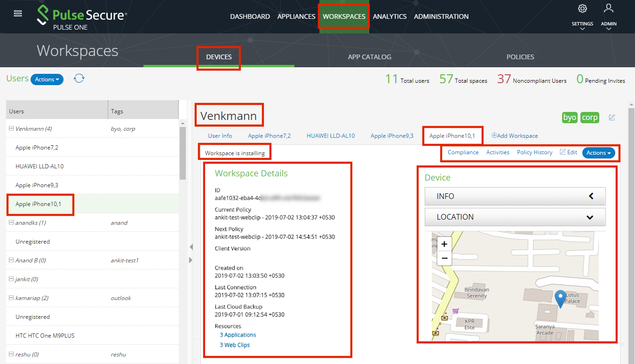Collapse the Anand B user group
The height and width of the screenshot is (364, 635).
coord(11,260)
